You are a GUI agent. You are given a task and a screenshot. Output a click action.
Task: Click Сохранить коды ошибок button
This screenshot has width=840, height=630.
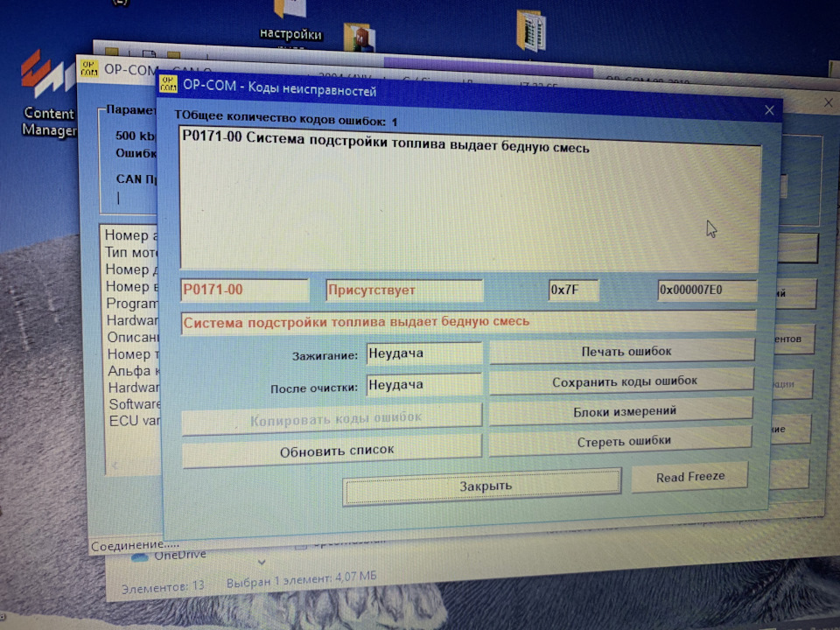point(621,381)
